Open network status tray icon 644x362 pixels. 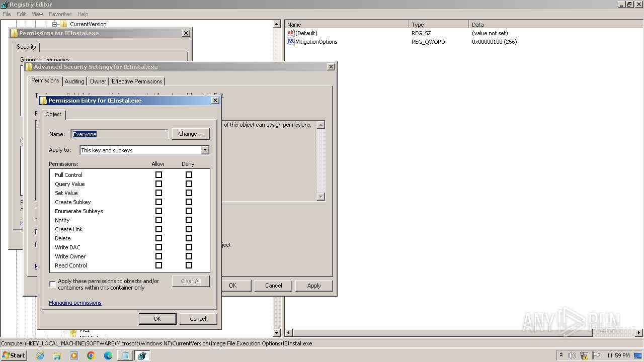pos(584,355)
